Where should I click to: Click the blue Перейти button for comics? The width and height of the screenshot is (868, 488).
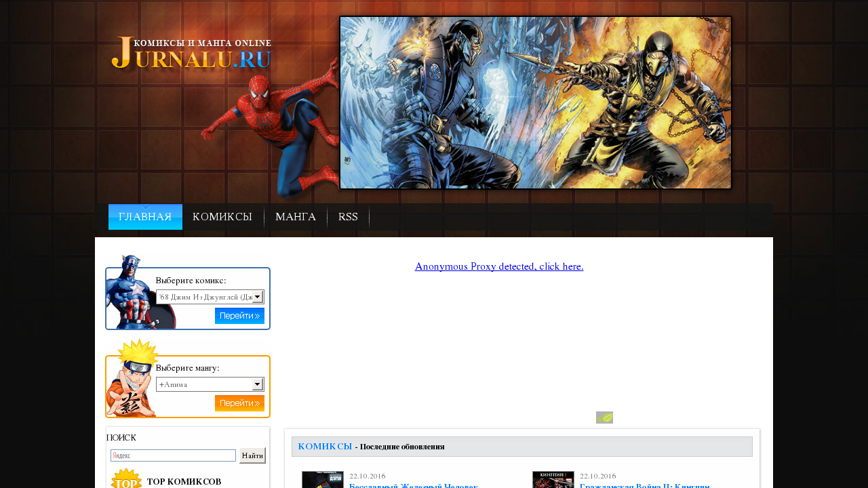[239, 316]
